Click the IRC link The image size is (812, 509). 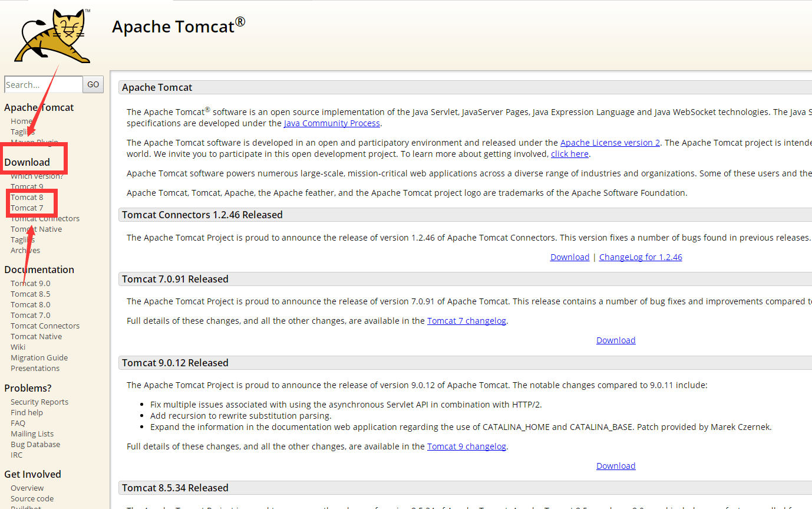point(16,455)
